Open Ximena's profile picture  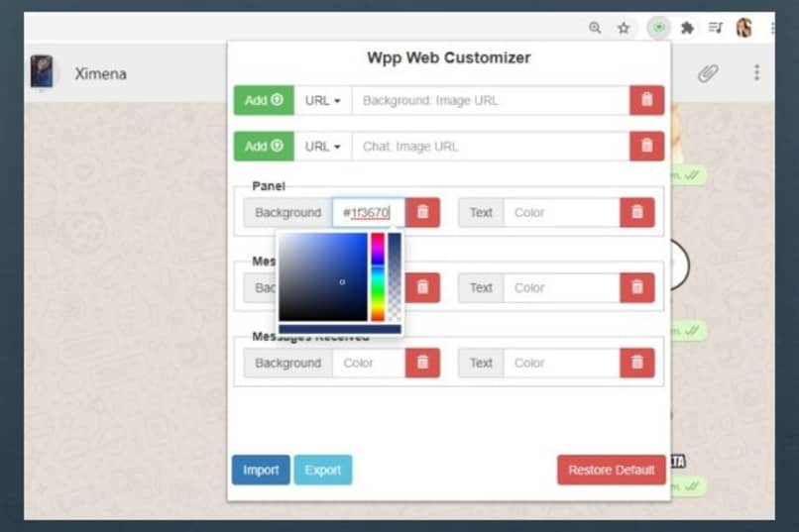pos(42,71)
